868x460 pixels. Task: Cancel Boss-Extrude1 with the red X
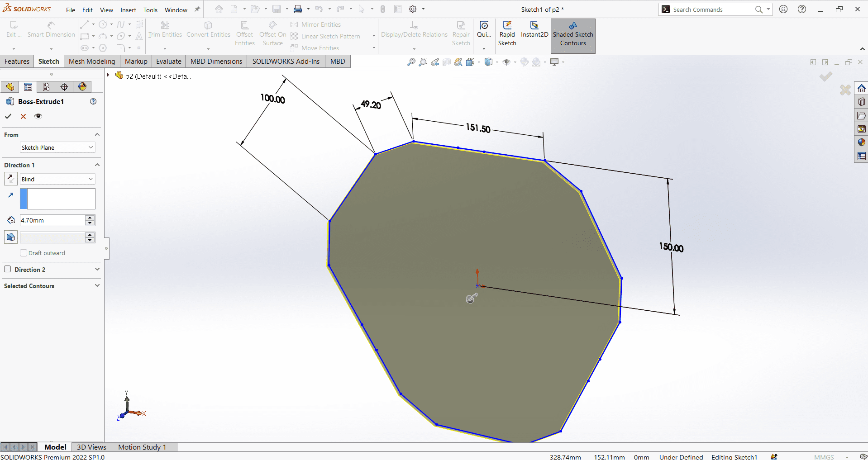[23, 116]
